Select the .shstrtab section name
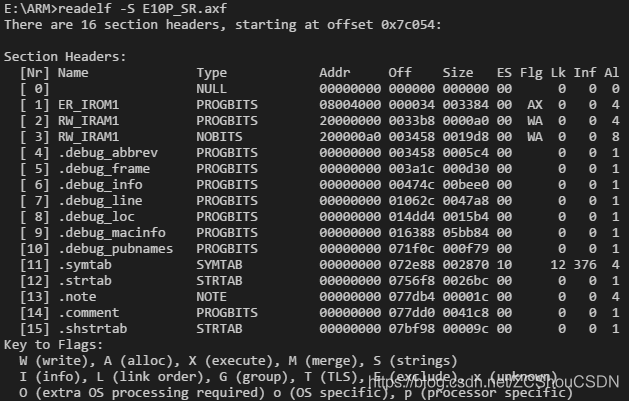This screenshot has height=401, width=629. click(x=92, y=328)
